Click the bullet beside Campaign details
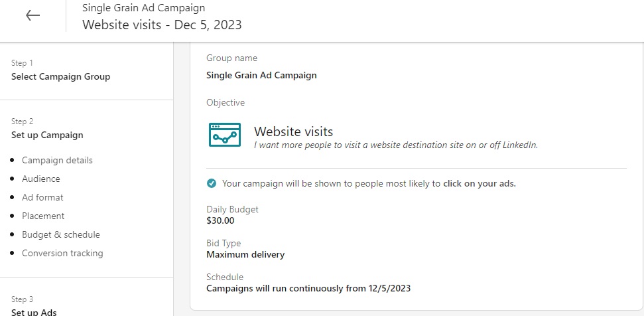Screen dimensions: 644x316 click(x=13, y=160)
